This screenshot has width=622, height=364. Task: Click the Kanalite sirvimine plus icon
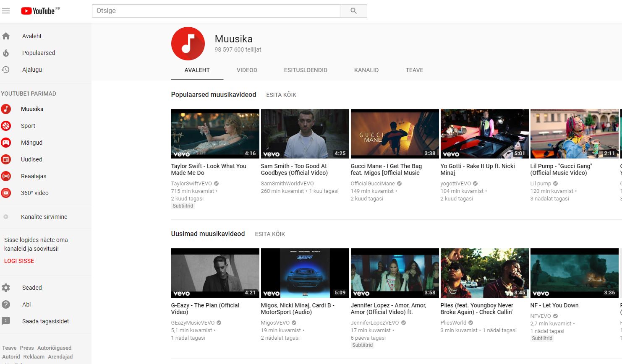[x=6, y=217]
